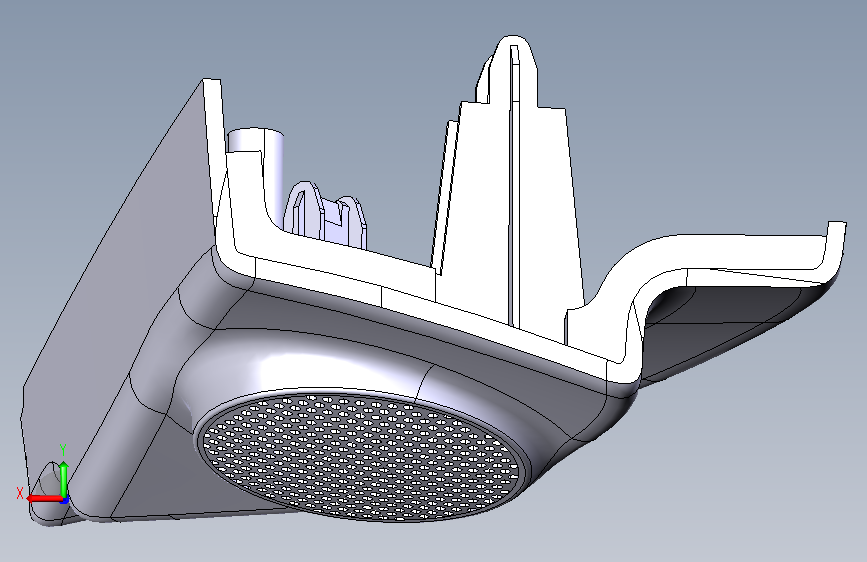Click the blue Z axis ball of triad
867x562 pixels.
pos(65,500)
